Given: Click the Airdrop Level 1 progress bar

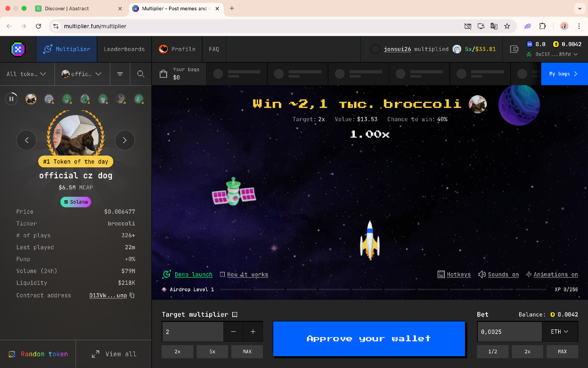Looking at the screenshot, I should [383, 289].
